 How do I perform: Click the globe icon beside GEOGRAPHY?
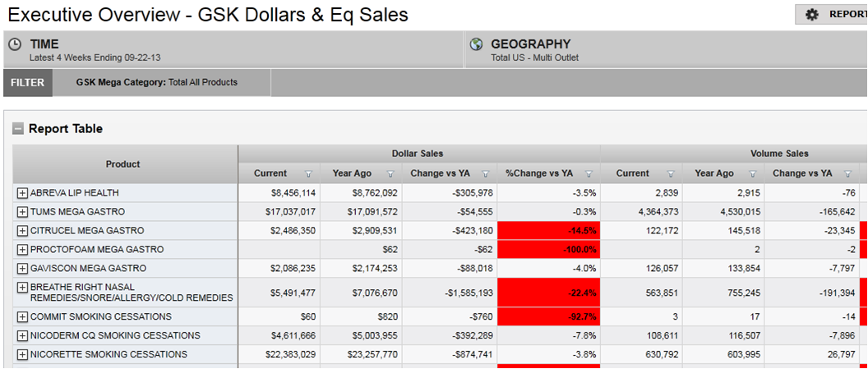476,44
